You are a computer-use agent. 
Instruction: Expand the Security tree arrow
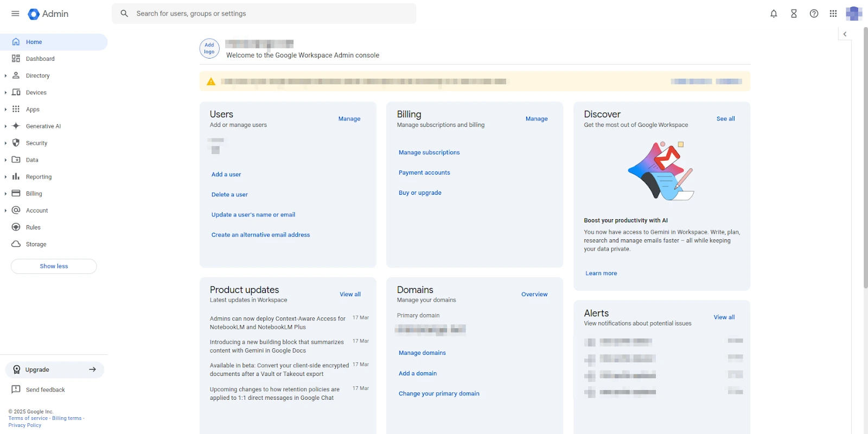point(5,143)
